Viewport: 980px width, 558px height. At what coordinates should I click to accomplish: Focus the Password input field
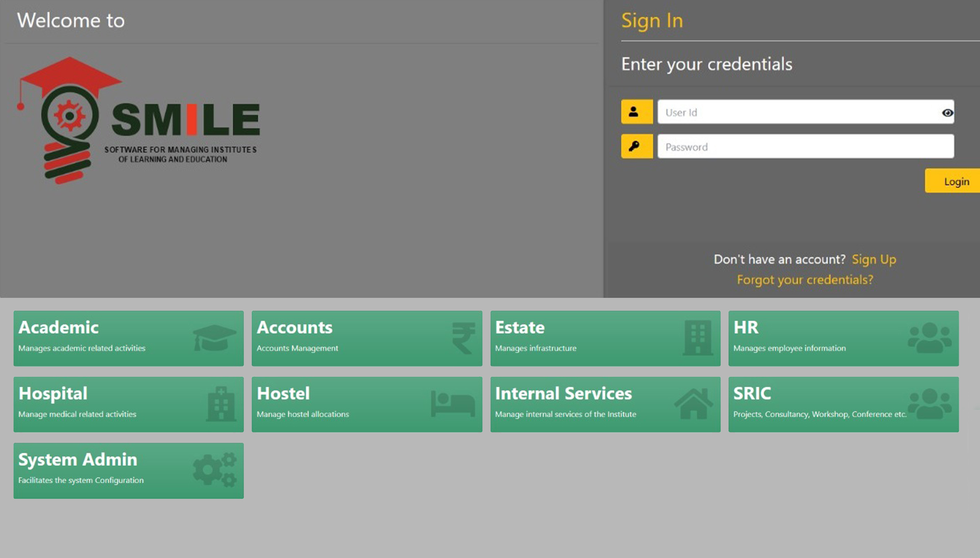(805, 146)
